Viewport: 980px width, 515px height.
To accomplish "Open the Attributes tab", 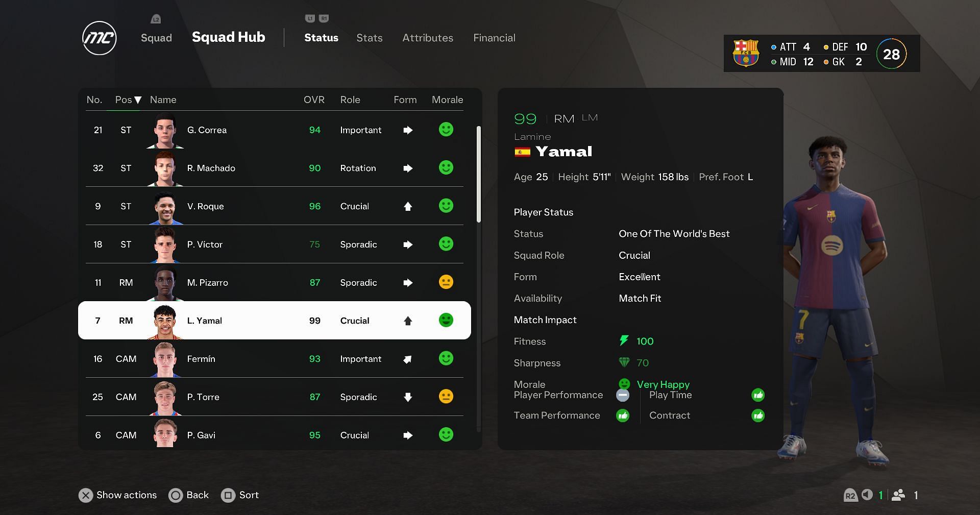I will (x=427, y=38).
